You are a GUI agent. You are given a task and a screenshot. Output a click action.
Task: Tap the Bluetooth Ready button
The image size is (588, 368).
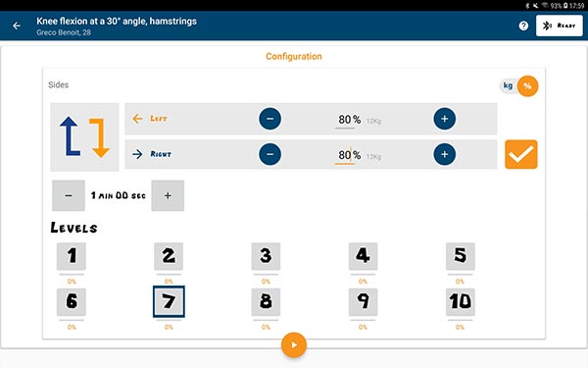click(560, 26)
